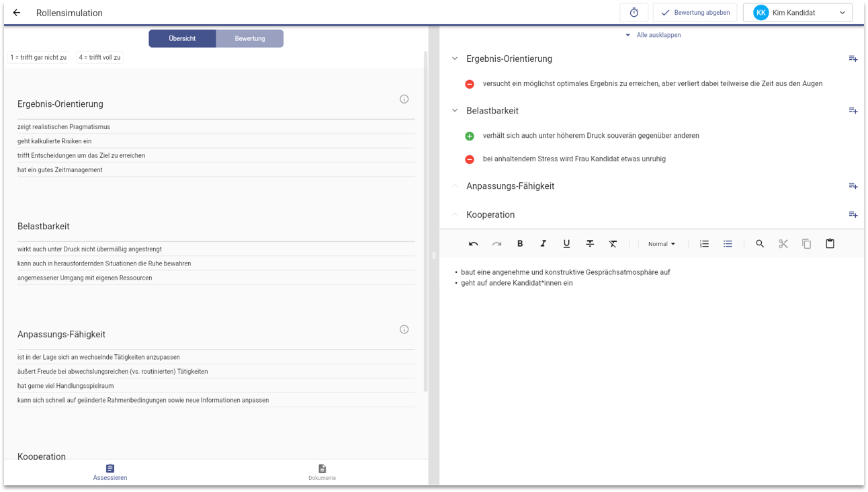Go back with the arrow icon
The height and width of the screenshot is (492, 868).
[17, 13]
